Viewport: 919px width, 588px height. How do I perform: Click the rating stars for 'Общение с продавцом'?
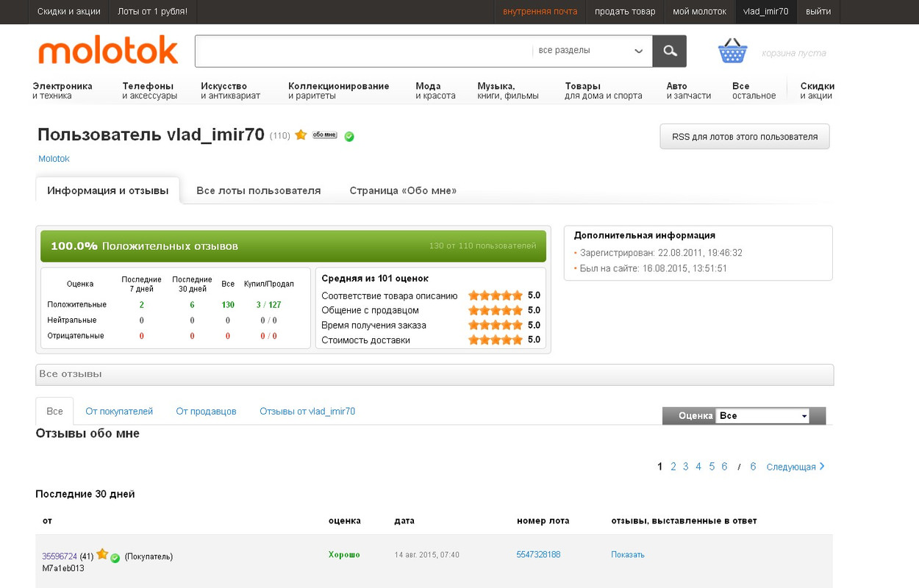point(496,310)
